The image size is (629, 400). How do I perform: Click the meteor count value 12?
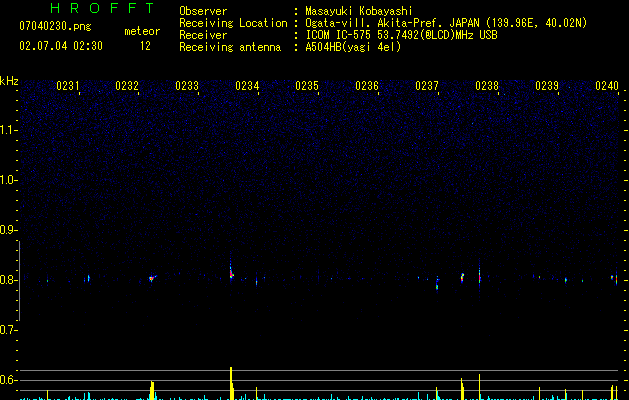[145, 46]
